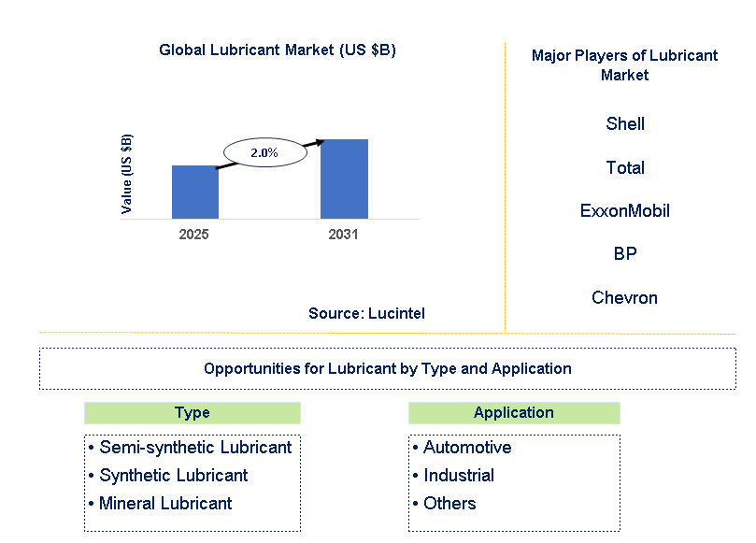The height and width of the screenshot is (543, 756).
Task: Click the 'Source: Lucintel' caption
Action: tap(366, 313)
